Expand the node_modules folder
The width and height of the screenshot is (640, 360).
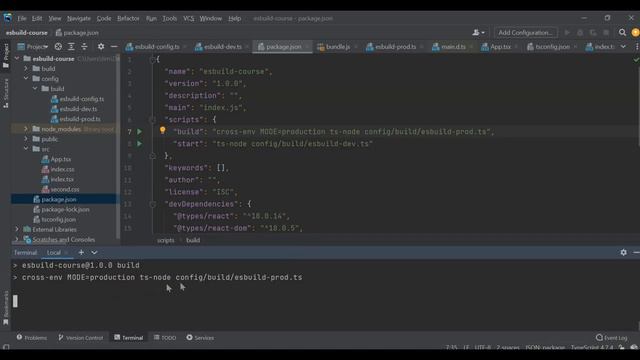pos(26,129)
